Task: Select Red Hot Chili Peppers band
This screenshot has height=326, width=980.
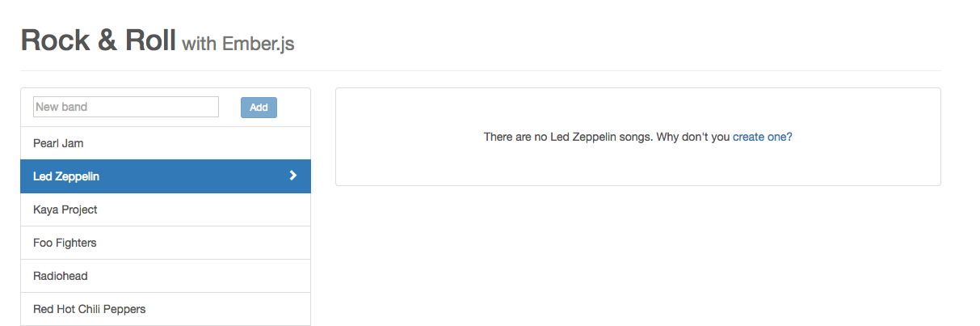Action: point(166,309)
